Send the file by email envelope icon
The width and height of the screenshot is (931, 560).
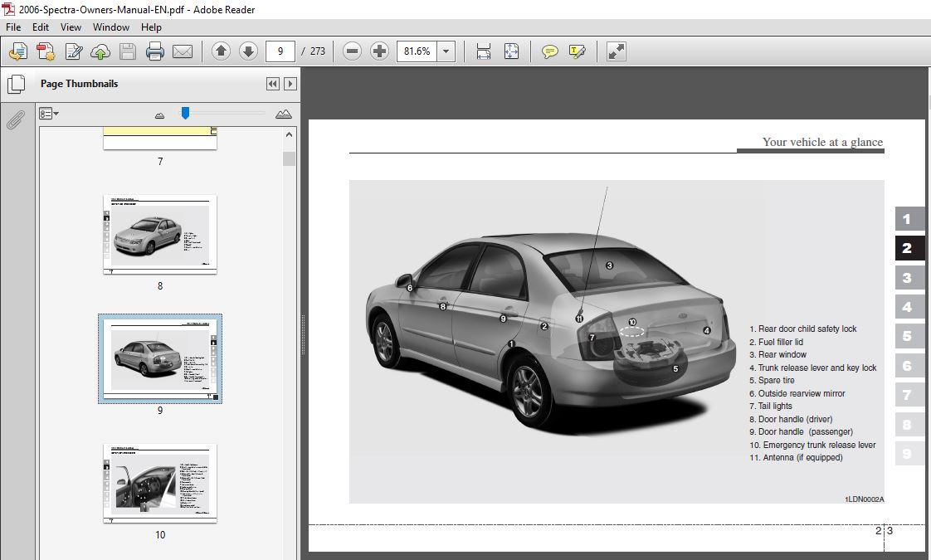[x=183, y=51]
